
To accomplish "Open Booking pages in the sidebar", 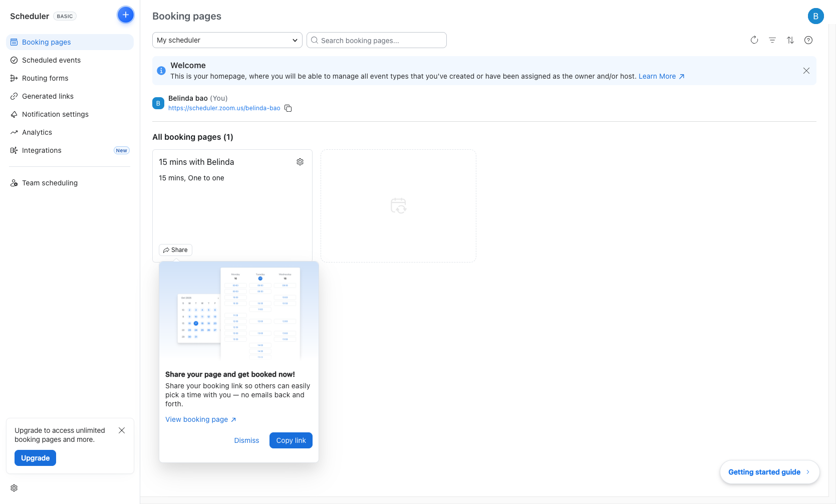I will 70,42.
